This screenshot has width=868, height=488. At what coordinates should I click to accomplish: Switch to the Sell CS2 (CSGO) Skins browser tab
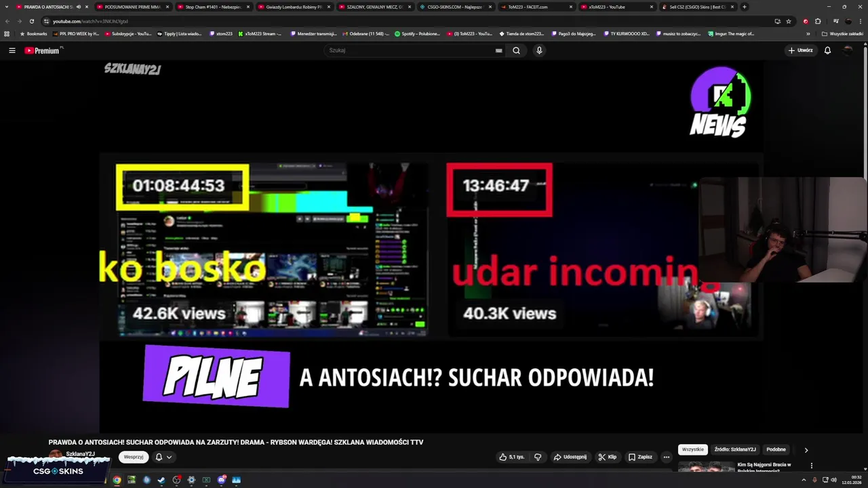coord(697,7)
